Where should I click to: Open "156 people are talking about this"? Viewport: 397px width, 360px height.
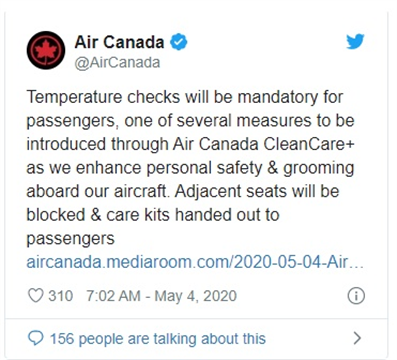point(158,339)
